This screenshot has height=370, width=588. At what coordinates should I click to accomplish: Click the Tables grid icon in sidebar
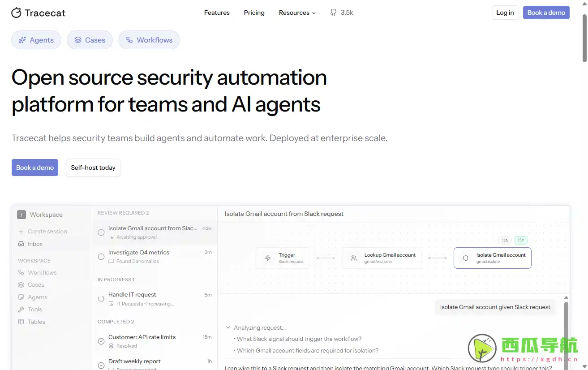point(21,322)
